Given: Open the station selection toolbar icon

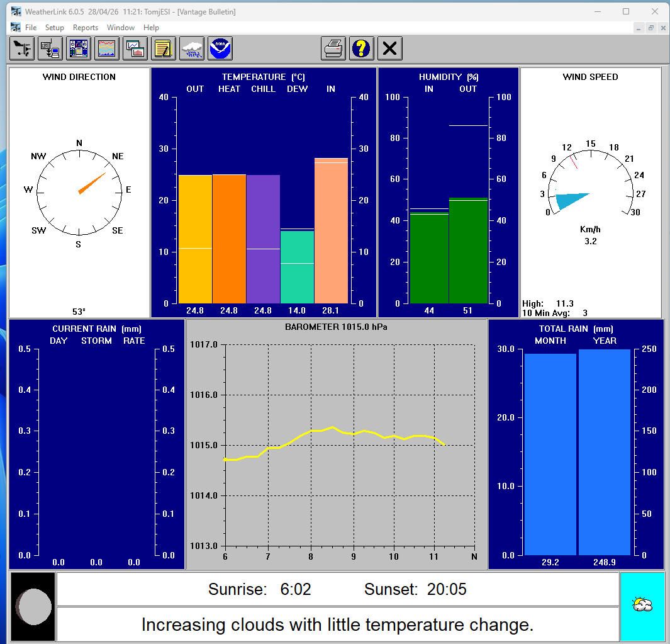Looking at the screenshot, I should [x=22, y=48].
